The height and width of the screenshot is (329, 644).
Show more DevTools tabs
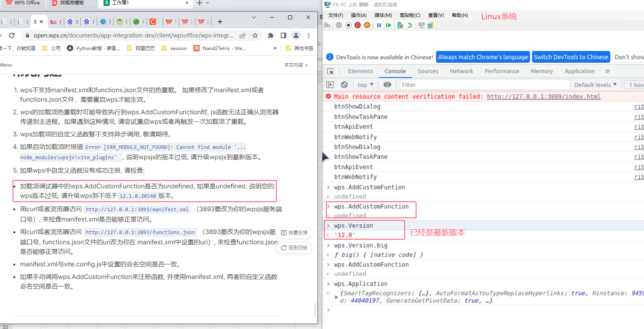click(x=607, y=71)
